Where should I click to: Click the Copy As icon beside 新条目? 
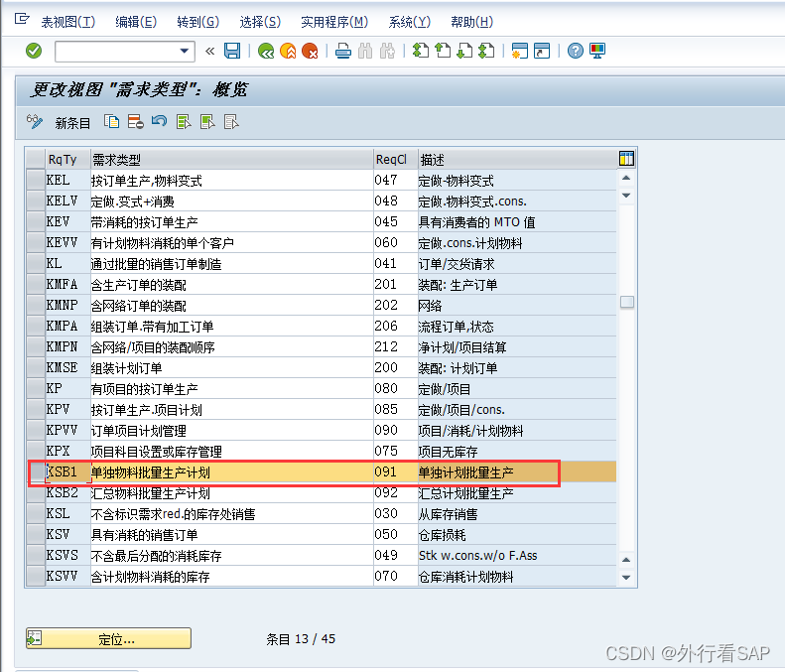pyautogui.click(x=112, y=122)
